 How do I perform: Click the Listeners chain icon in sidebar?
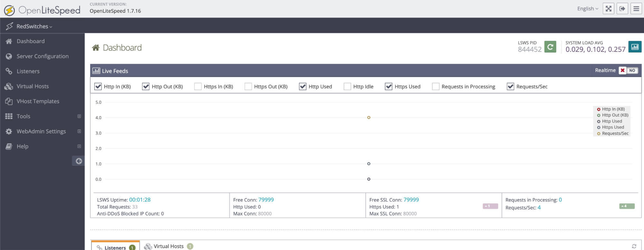point(9,71)
